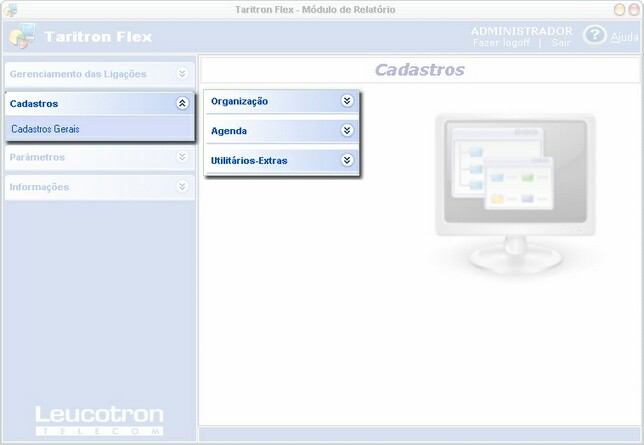Expand the Informações chevron

182,186
